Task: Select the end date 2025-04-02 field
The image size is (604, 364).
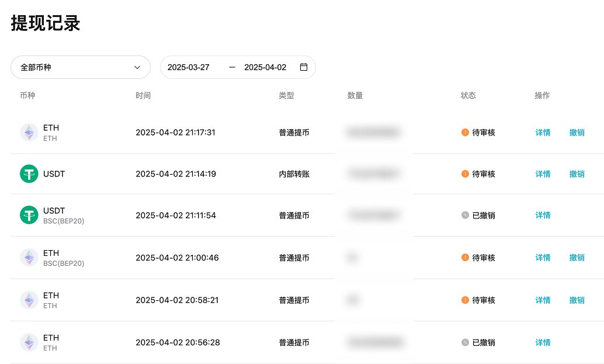Action: click(265, 67)
